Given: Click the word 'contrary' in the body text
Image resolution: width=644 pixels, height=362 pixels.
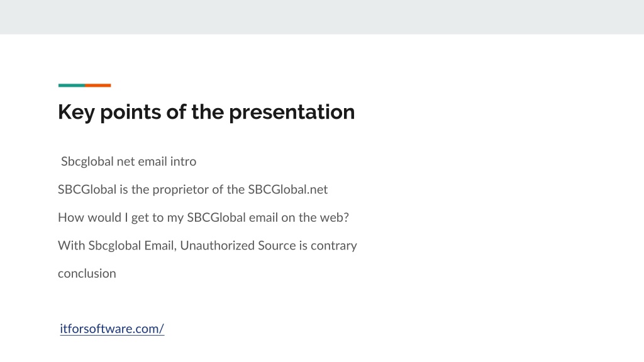Looking at the screenshot, I should pyautogui.click(x=334, y=246).
